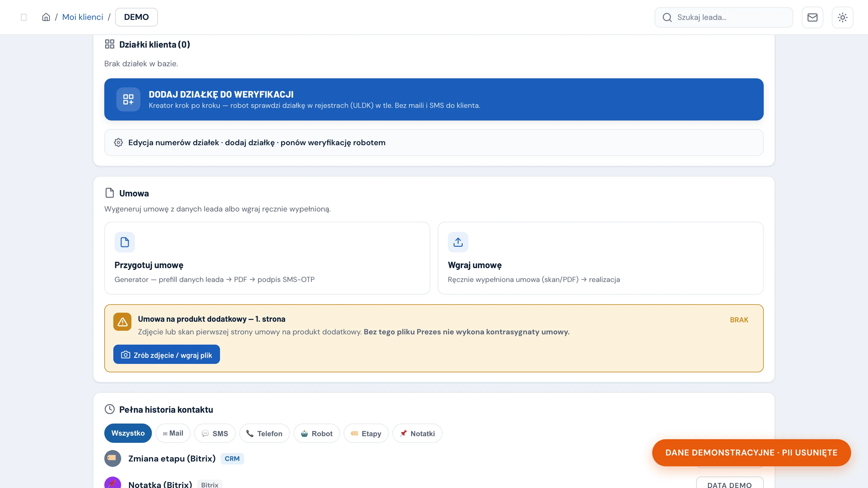Click the Wgraj umowę upload icon
The width and height of the screenshot is (868, 488).
tap(458, 242)
